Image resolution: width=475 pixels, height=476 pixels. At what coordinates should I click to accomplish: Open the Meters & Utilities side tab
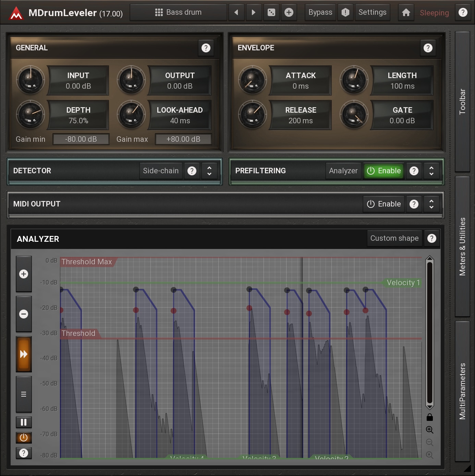pyautogui.click(x=462, y=247)
